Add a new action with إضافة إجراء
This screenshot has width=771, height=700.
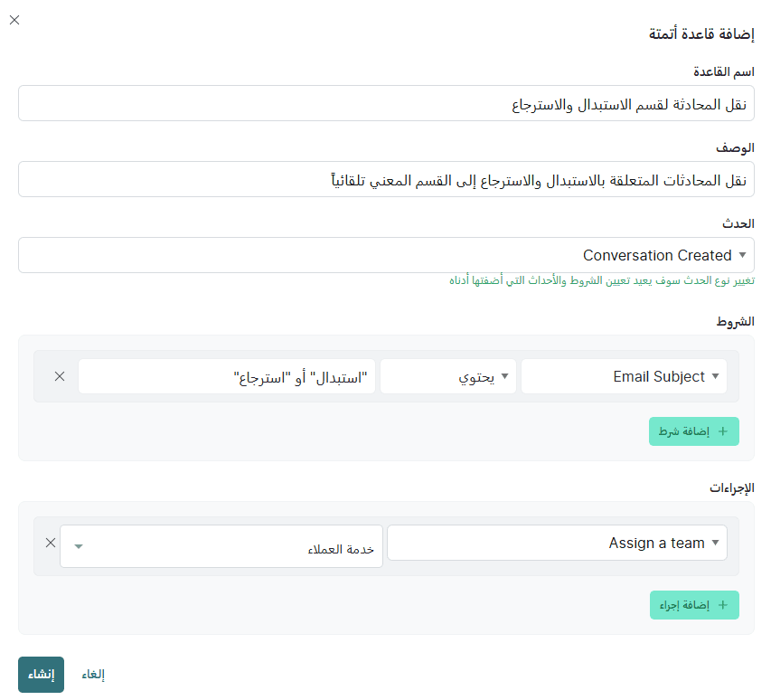[694, 605]
